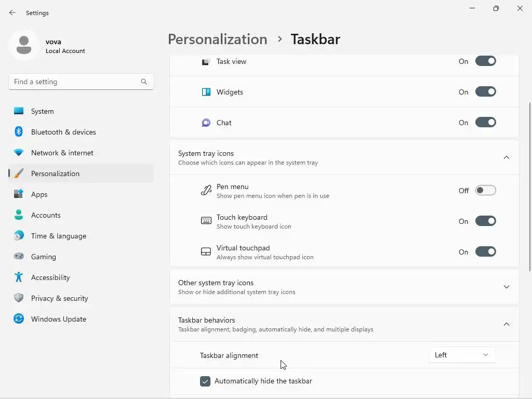Click the Accessibility figure icon
Screen dimensions: 532x399
click(x=19, y=277)
